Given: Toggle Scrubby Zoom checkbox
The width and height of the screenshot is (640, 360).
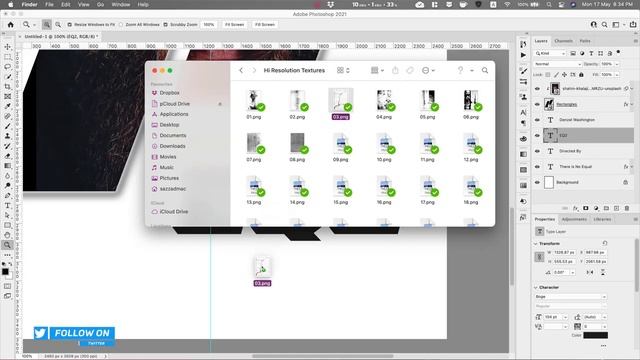Looking at the screenshot, I should pyautogui.click(x=165, y=24).
